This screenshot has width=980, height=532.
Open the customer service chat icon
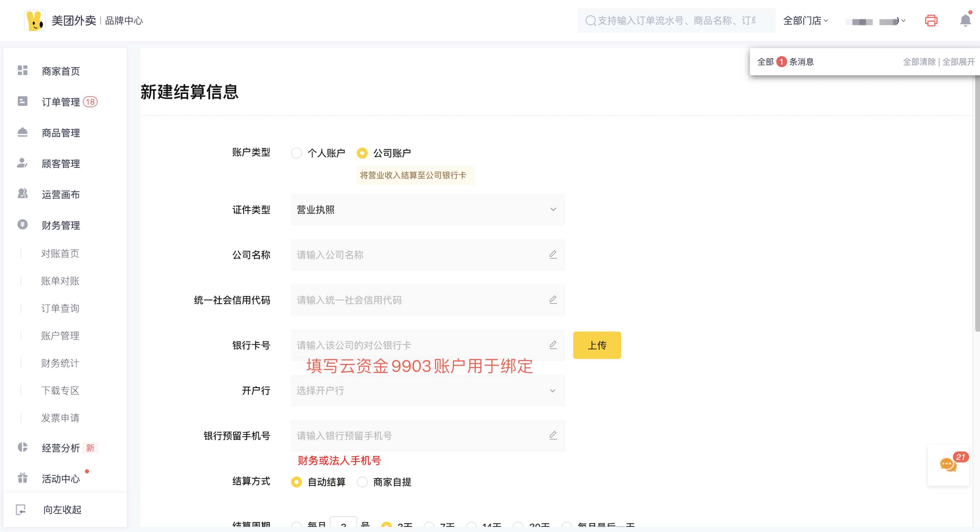[x=947, y=465]
